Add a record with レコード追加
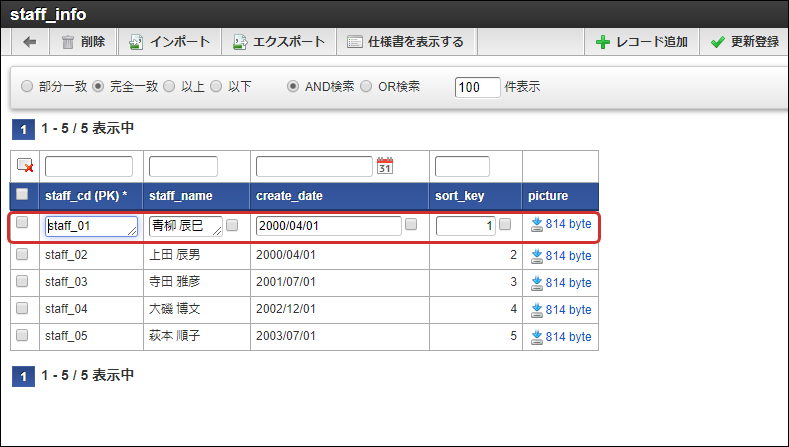789x447 pixels. 641,42
